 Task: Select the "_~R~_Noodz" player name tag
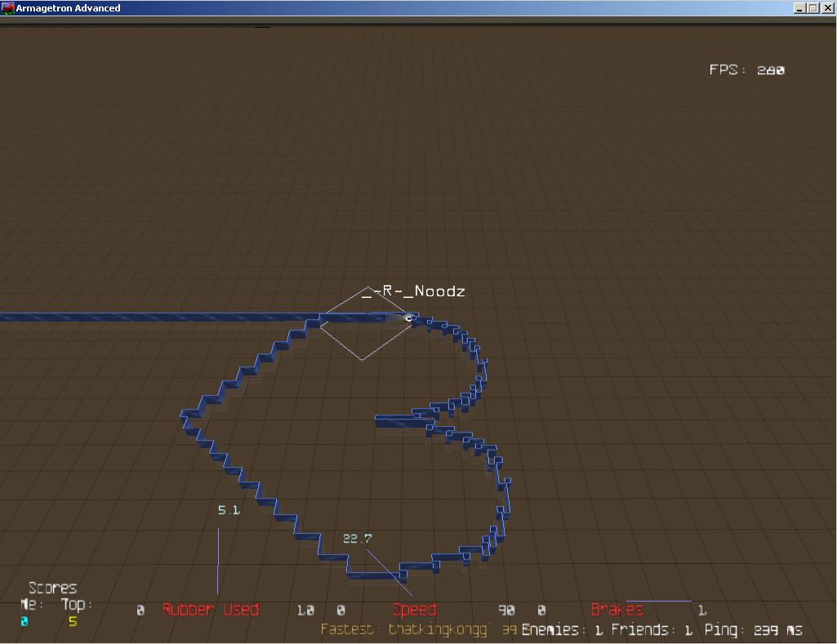413,291
